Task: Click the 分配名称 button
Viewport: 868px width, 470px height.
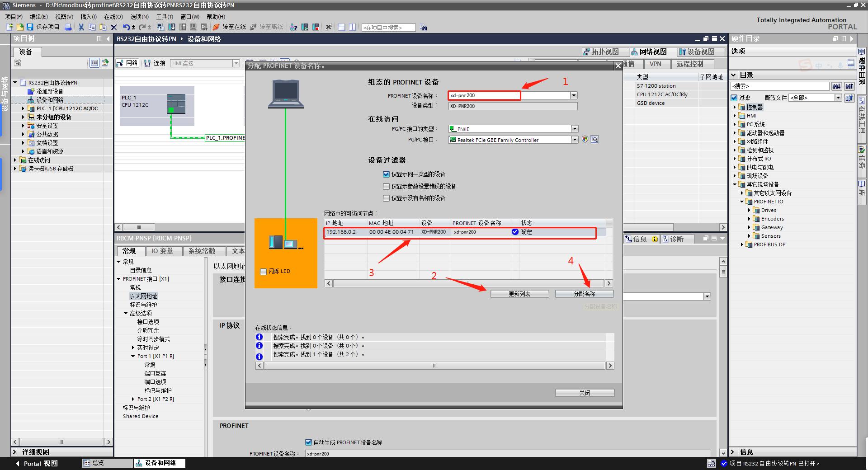Action: click(584, 294)
